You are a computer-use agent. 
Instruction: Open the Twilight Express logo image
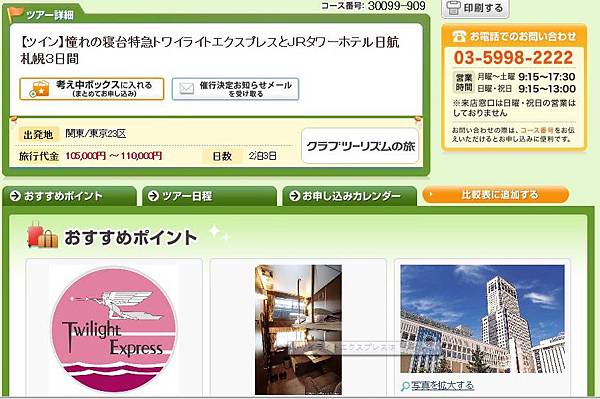coord(114,330)
